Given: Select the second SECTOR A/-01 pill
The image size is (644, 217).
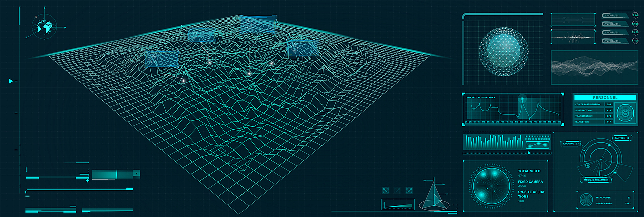Looking at the screenshot, I should [616, 24].
